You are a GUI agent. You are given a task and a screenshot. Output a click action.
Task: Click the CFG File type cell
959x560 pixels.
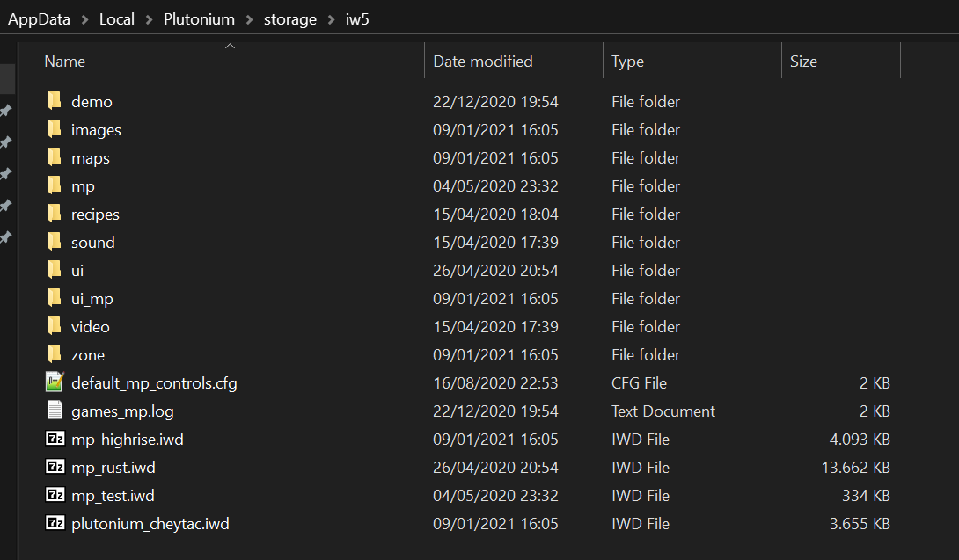[x=639, y=382]
